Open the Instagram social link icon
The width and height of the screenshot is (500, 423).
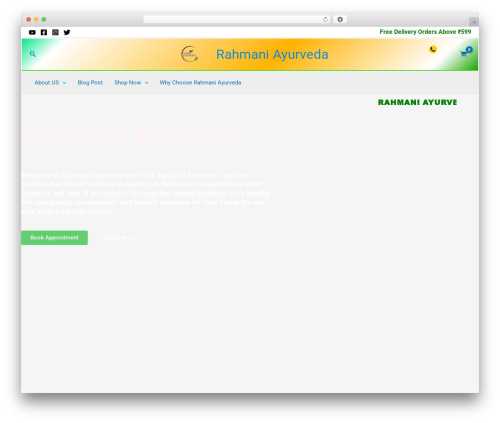[55, 32]
